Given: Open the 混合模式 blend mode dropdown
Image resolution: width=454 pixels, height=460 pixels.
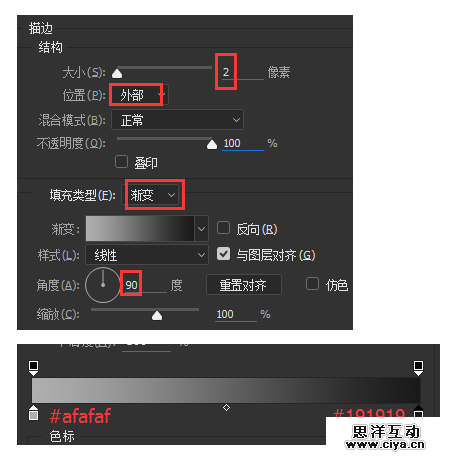Looking at the screenshot, I should pos(177,120).
